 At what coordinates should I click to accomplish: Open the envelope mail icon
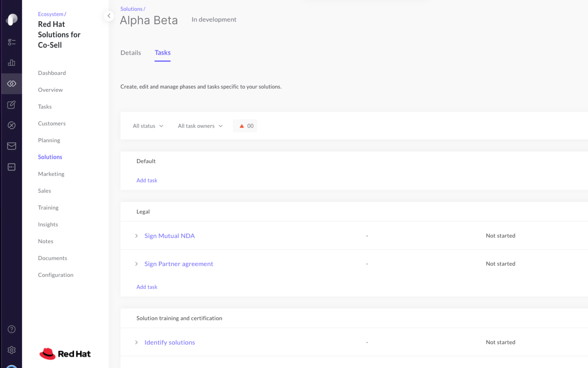(12, 146)
